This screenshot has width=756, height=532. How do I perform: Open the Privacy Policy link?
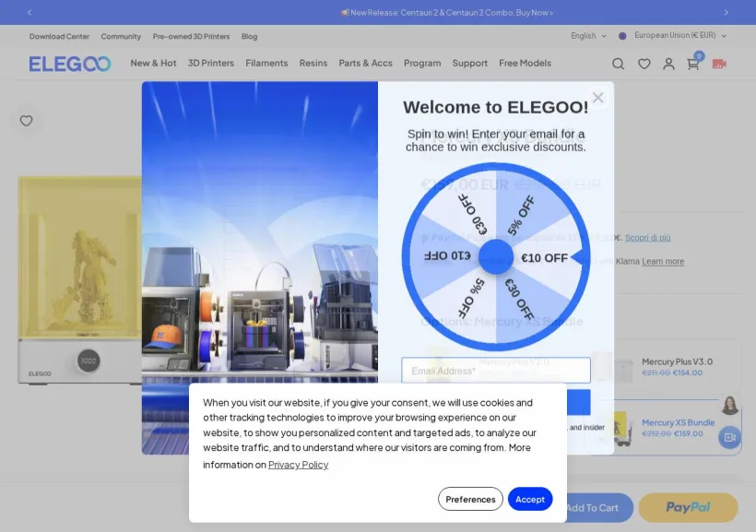coord(298,465)
